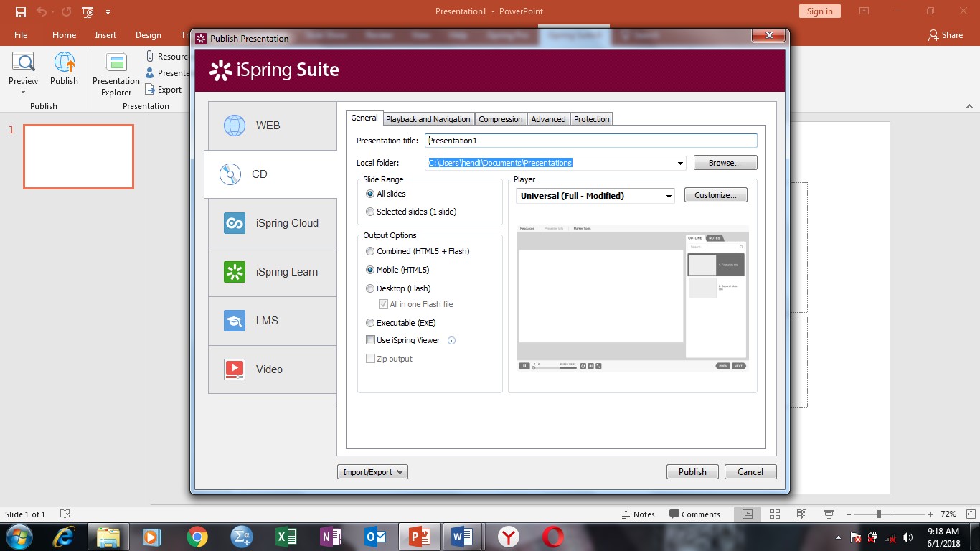Open the iSpring Cloud destination
Screen dimensions: 980x551
tap(273, 223)
